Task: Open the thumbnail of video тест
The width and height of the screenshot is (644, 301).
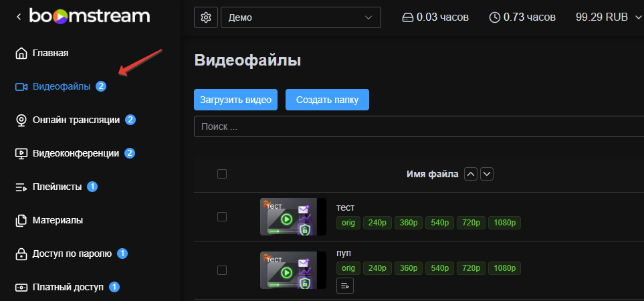Action: pyautogui.click(x=294, y=217)
